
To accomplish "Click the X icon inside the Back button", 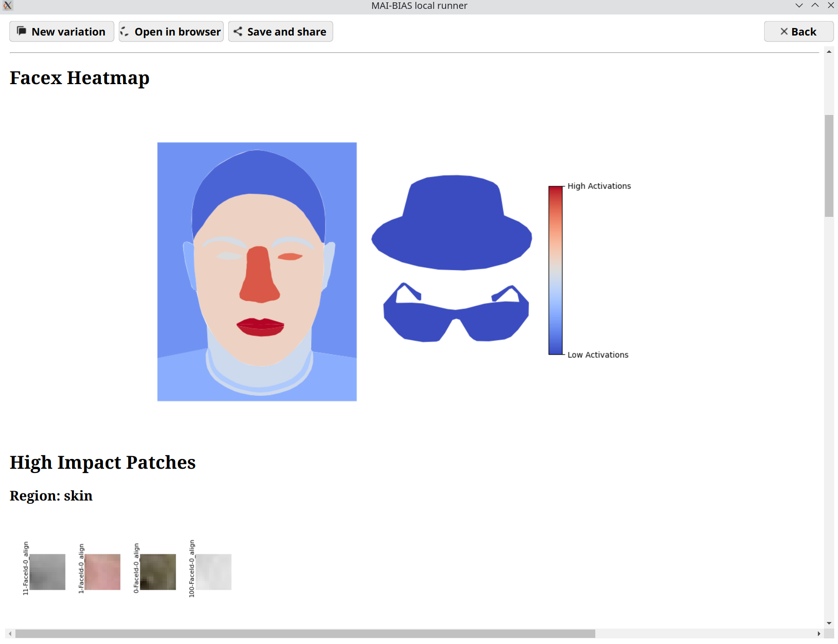I will (x=784, y=31).
